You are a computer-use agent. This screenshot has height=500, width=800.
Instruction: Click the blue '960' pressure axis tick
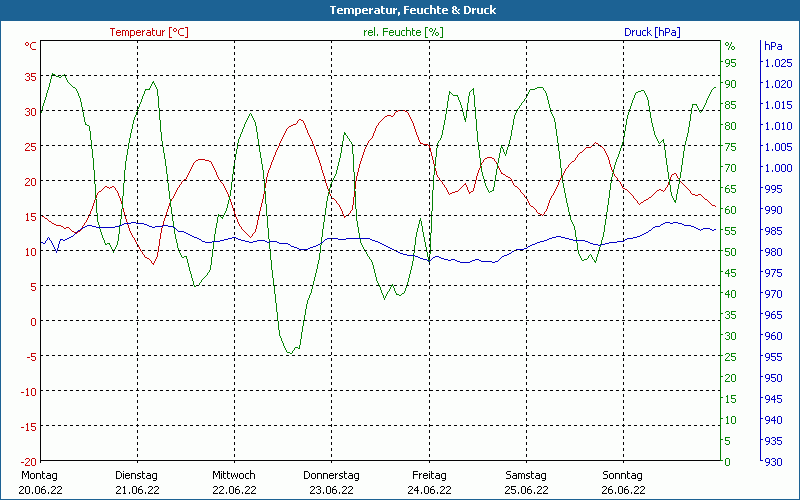tap(773, 336)
